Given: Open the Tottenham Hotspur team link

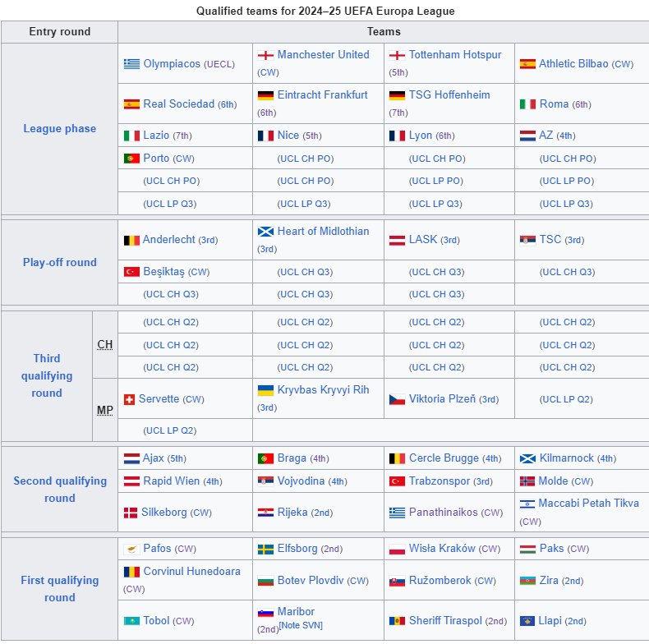Looking at the screenshot, I should [x=455, y=55].
